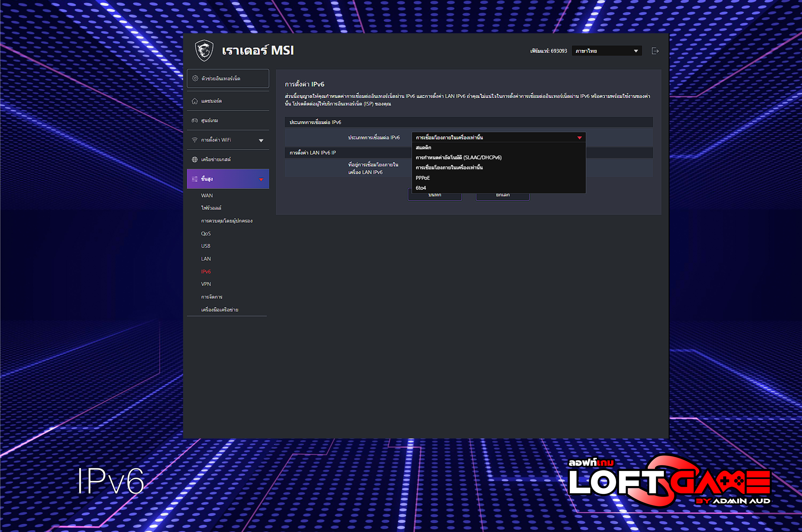Close the IPv6 connection type dropdown arrow
Screen dimensions: 802x532
(x=579, y=138)
